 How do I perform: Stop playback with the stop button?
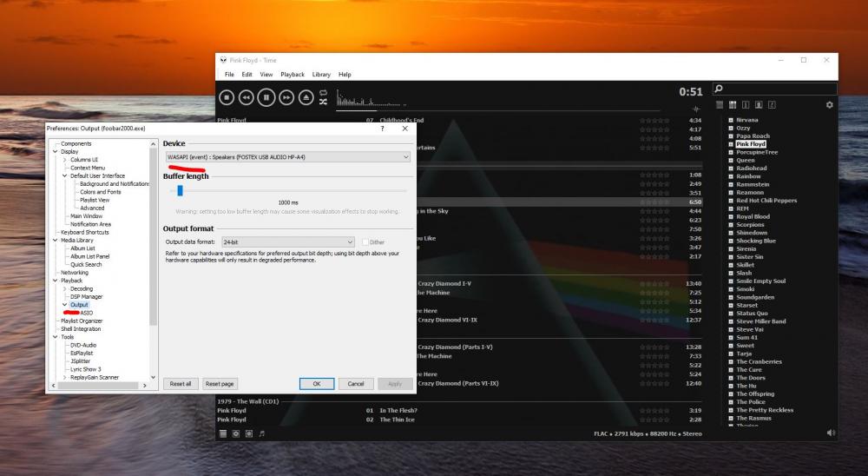pos(227,97)
